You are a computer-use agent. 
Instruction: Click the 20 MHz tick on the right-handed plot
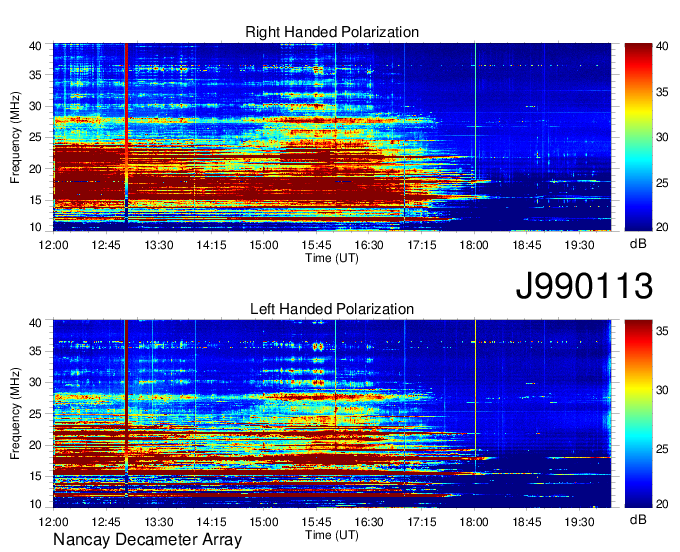[36, 169]
